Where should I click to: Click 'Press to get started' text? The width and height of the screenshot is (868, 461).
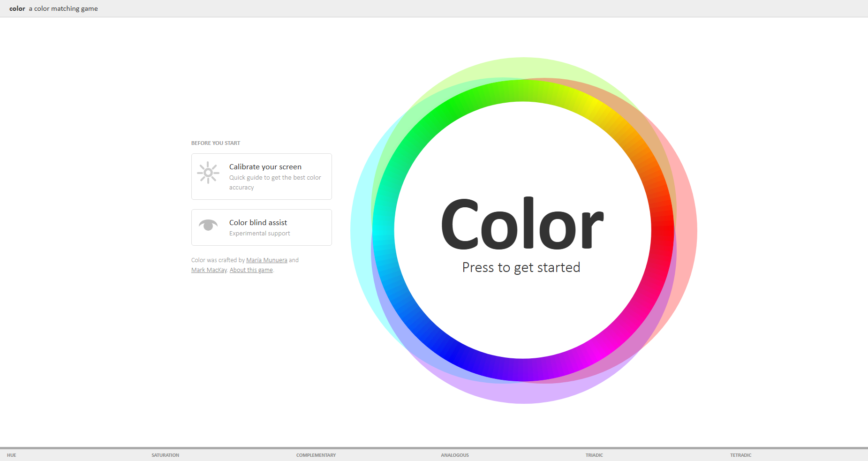[521, 268]
